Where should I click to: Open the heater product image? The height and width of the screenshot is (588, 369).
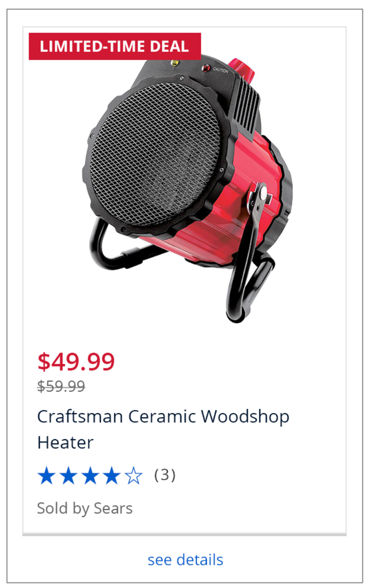(187, 190)
